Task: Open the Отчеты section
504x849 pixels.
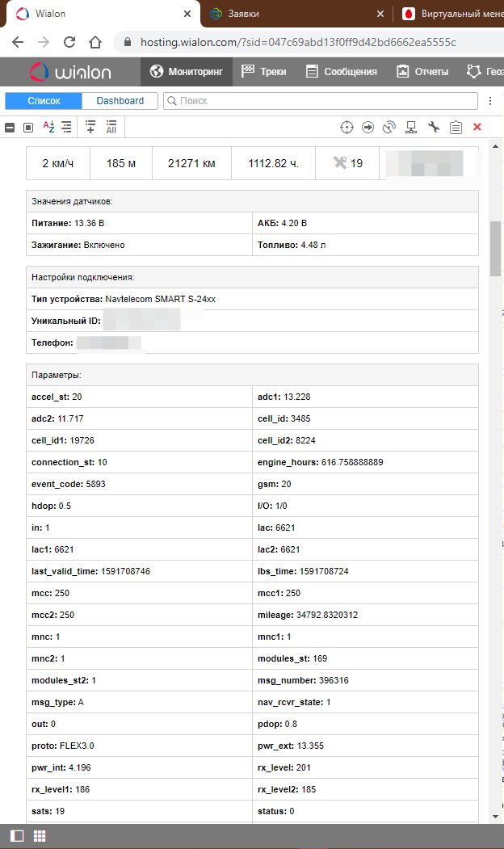Action: coord(422,72)
